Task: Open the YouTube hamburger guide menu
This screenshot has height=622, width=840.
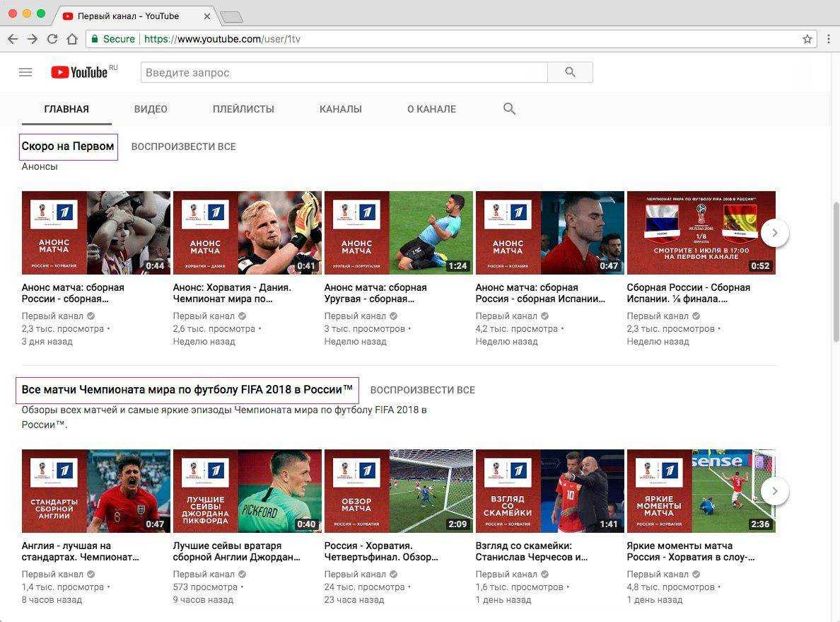Action: [x=25, y=72]
